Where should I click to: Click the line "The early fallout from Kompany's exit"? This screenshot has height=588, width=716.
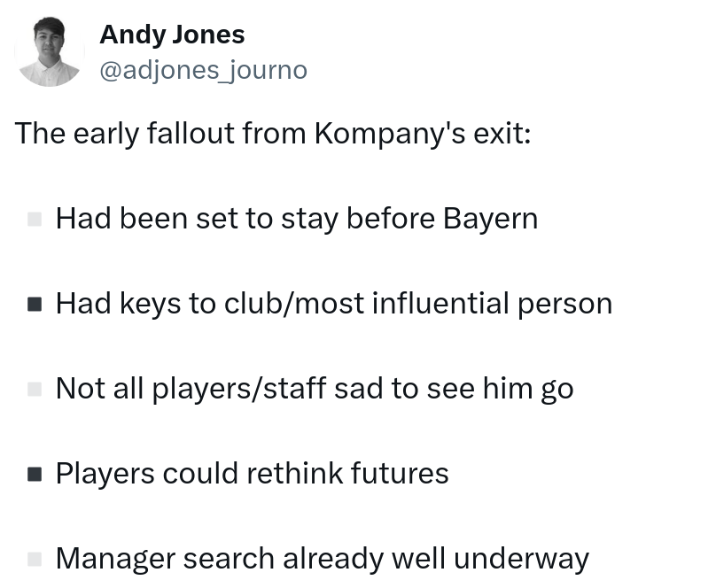click(x=273, y=134)
